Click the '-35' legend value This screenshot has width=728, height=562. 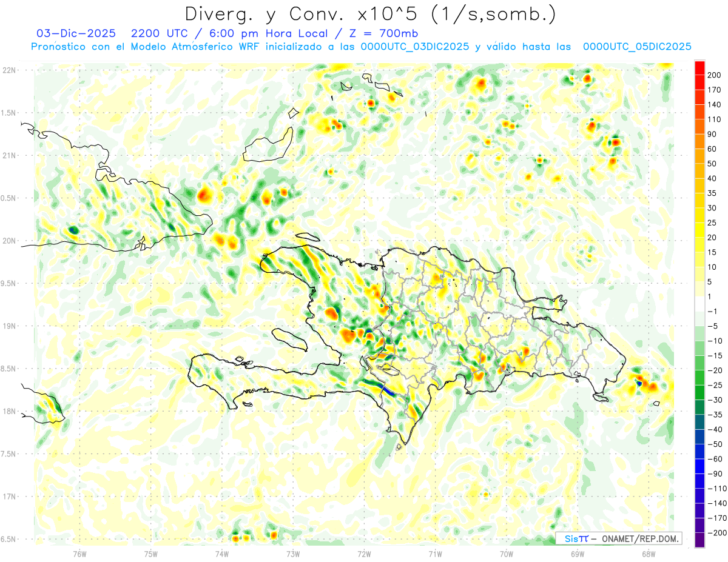tap(714, 415)
